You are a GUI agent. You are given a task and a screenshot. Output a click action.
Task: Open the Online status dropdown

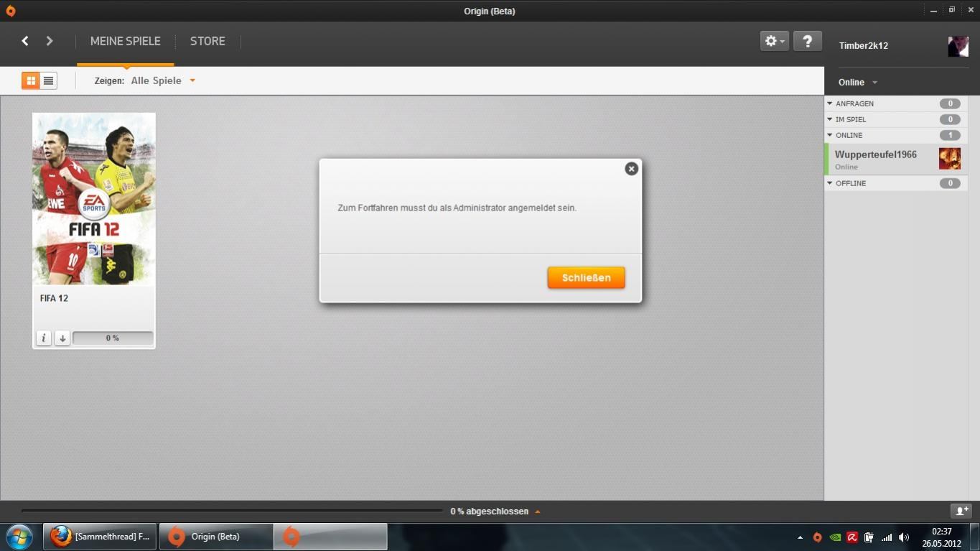point(858,82)
